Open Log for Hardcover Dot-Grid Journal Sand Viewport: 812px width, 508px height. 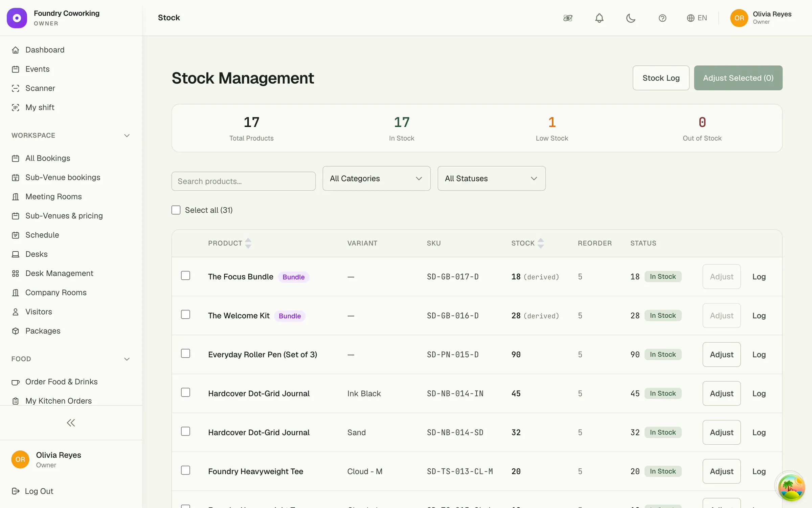(759, 432)
